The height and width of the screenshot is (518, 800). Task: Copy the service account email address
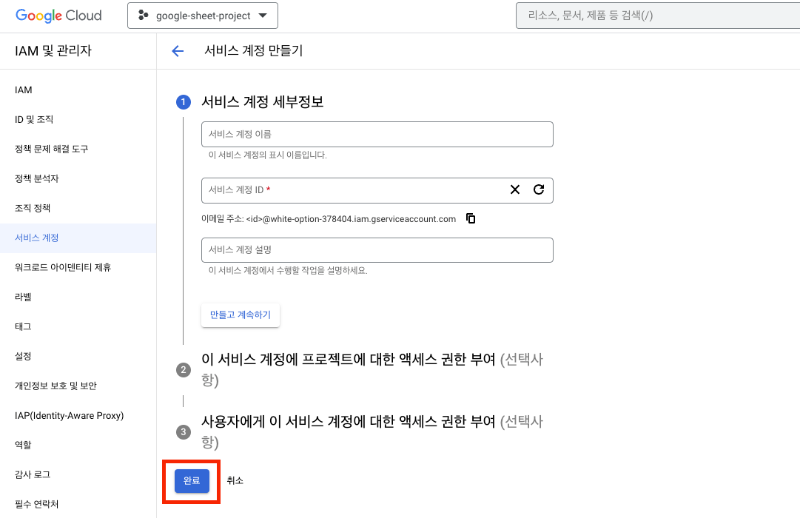pos(470,218)
